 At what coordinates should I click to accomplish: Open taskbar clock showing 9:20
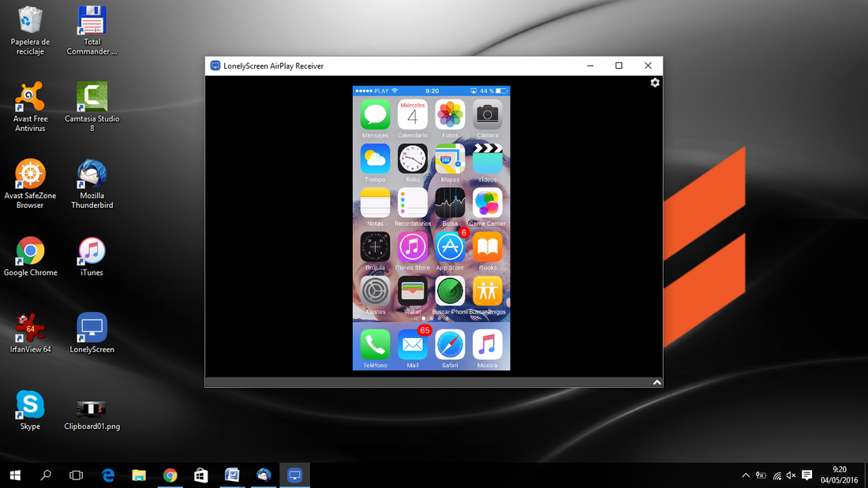[x=840, y=475]
